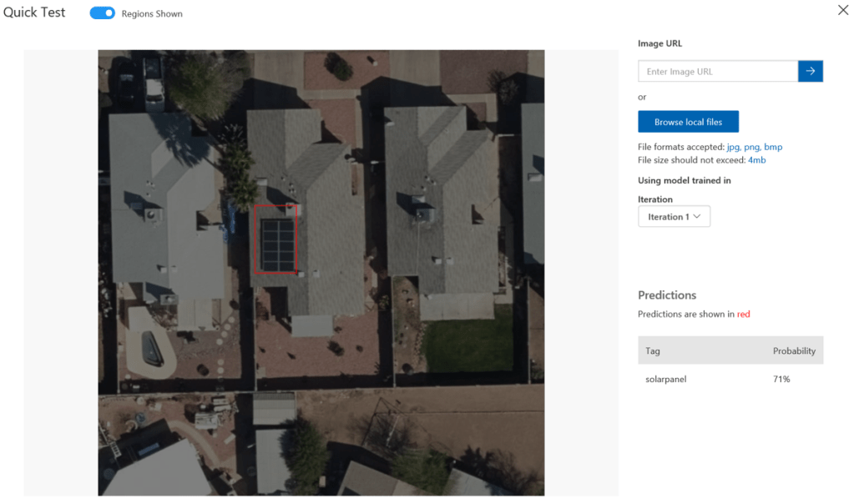Click the green lawn in aerial image

click(467, 349)
